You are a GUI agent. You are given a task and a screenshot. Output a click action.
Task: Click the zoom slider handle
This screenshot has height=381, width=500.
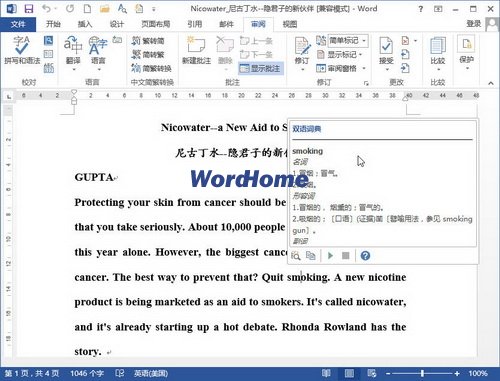[x=422, y=374]
